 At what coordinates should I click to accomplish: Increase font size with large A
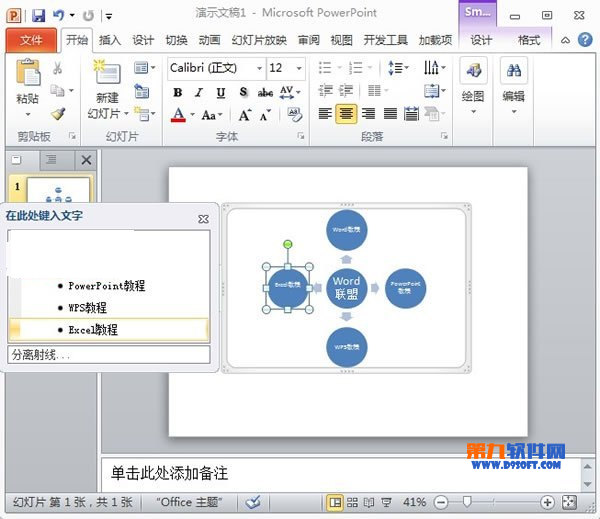tap(245, 114)
